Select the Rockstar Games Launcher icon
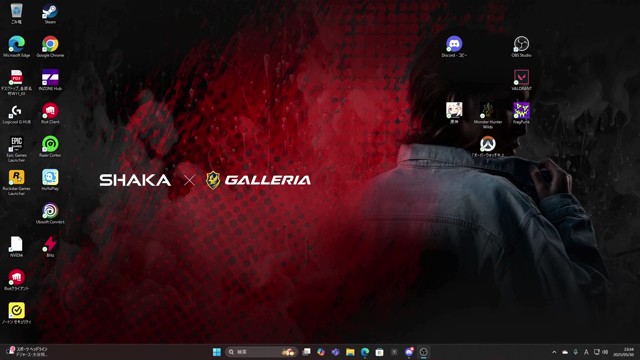This screenshot has height=360, width=640. coord(16,182)
